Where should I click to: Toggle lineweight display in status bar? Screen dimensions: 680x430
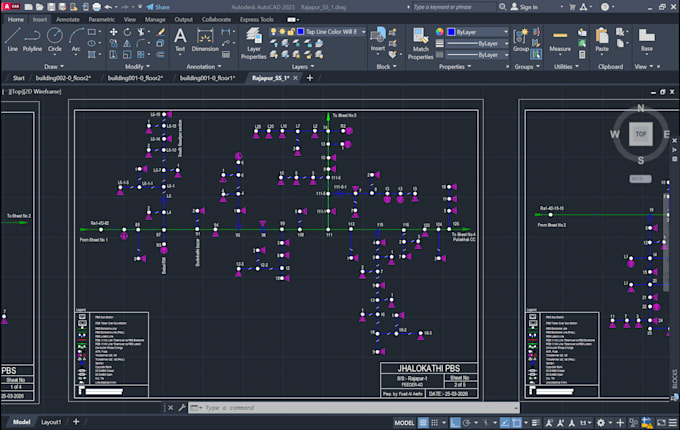coord(536,422)
